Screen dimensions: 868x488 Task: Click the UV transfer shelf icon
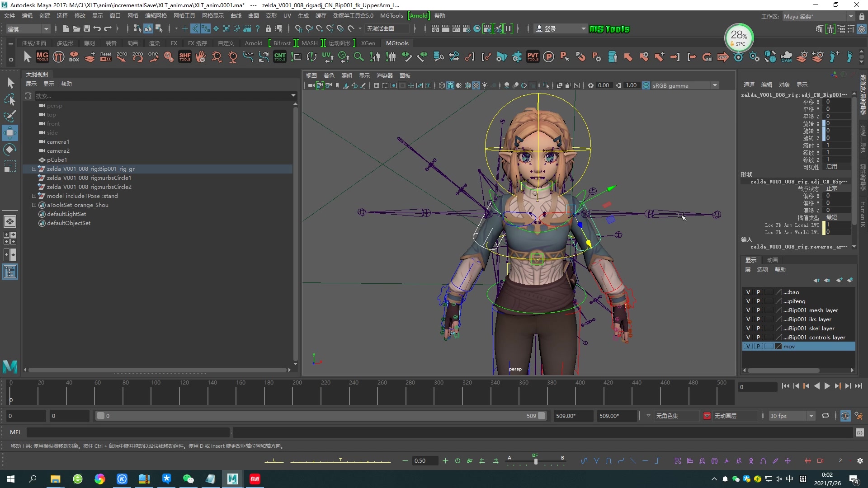click(x=327, y=56)
